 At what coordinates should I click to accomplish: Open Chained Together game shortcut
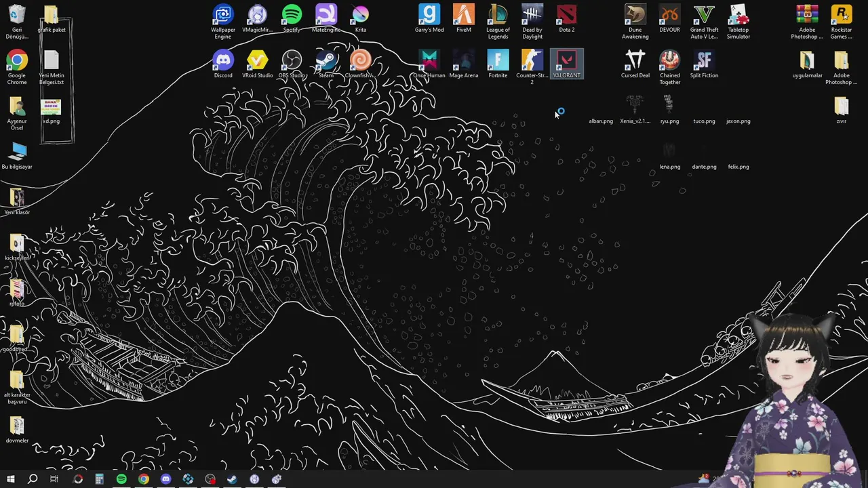coord(670,67)
